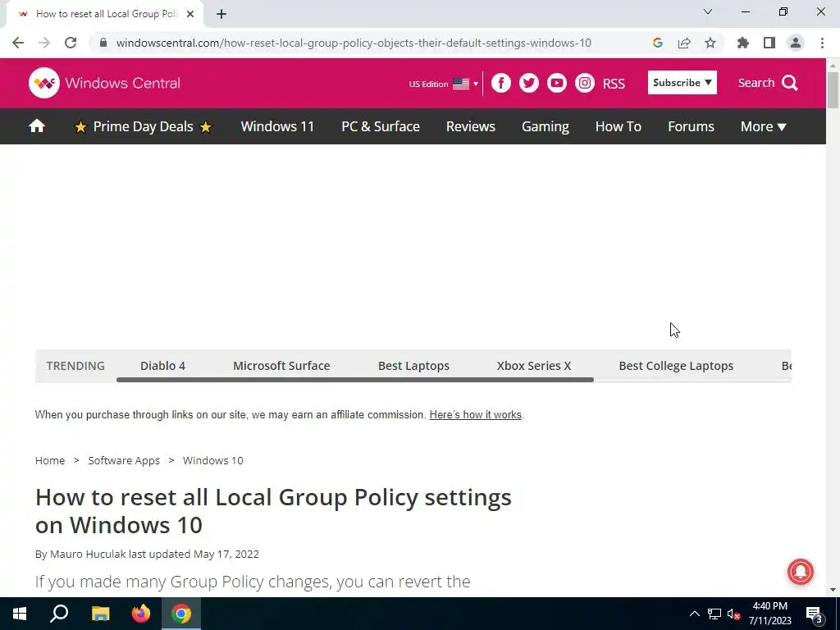The height and width of the screenshot is (630, 840).
Task: Open Firefox from the taskbar
Action: [141, 614]
